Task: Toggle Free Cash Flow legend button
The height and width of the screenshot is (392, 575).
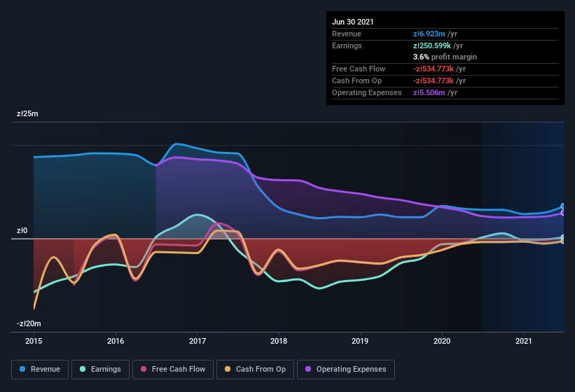Action: coord(173,370)
